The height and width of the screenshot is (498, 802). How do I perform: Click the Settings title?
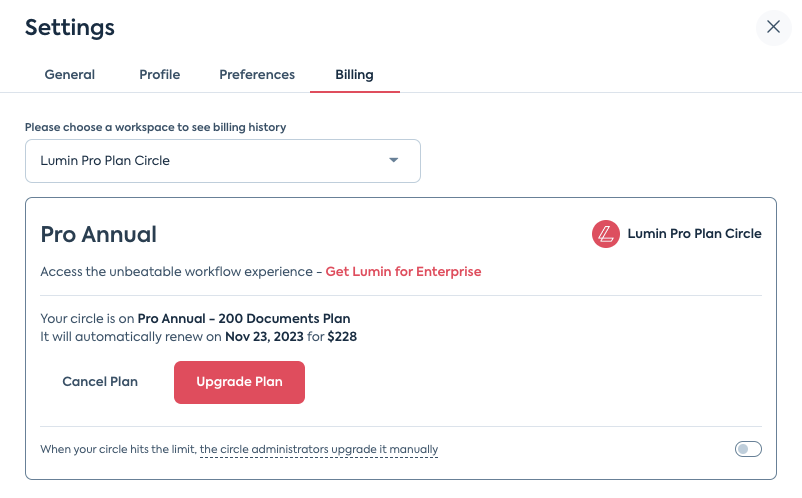pos(70,27)
